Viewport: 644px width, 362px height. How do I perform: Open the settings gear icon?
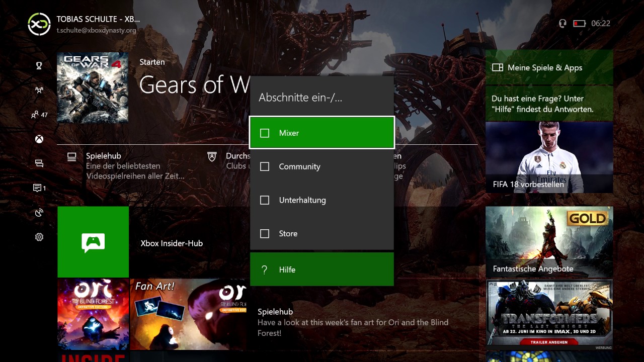[39, 237]
